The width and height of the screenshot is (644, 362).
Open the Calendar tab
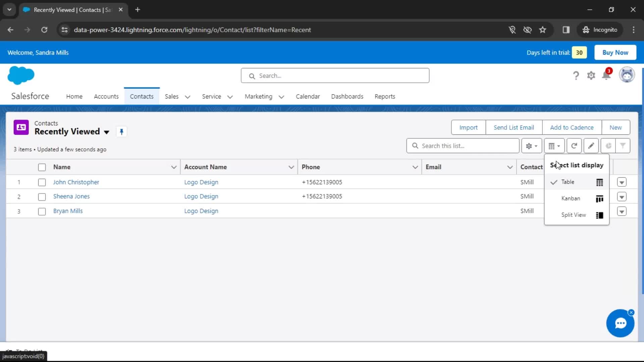click(308, 97)
